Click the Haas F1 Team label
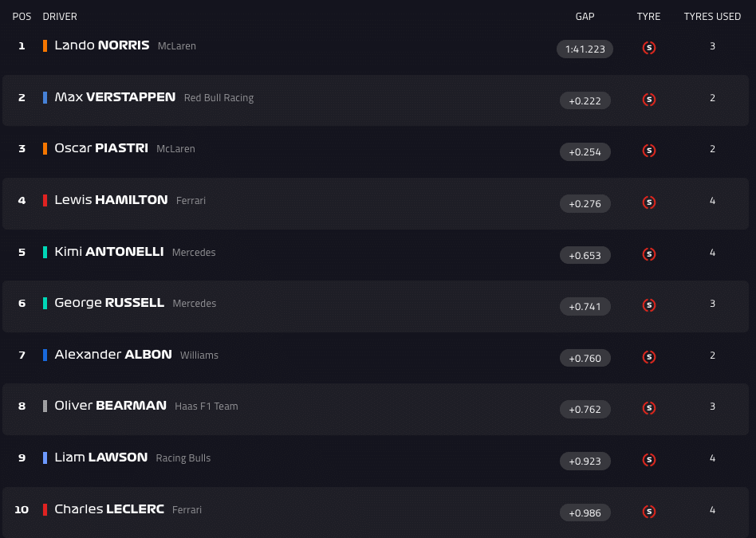 [x=207, y=406]
